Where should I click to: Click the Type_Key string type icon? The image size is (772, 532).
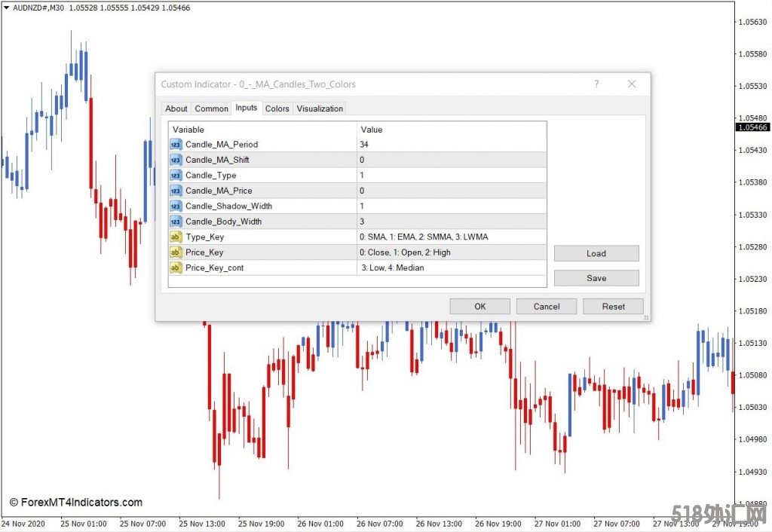click(x=176, y=237)
